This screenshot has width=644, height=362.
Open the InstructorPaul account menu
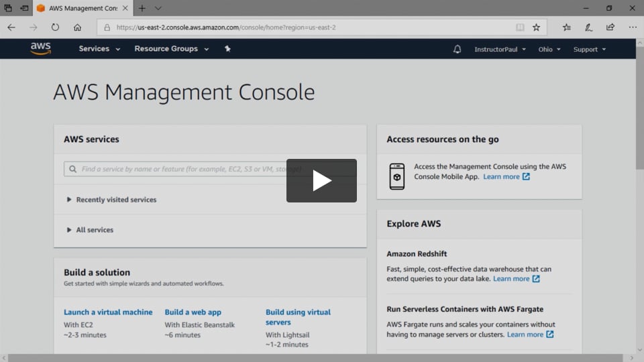click(x=500, y=50)
